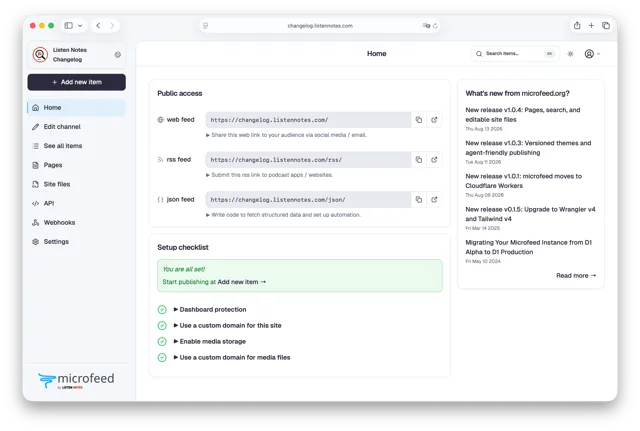Click the json feed URL field

(x=308, y=200)
